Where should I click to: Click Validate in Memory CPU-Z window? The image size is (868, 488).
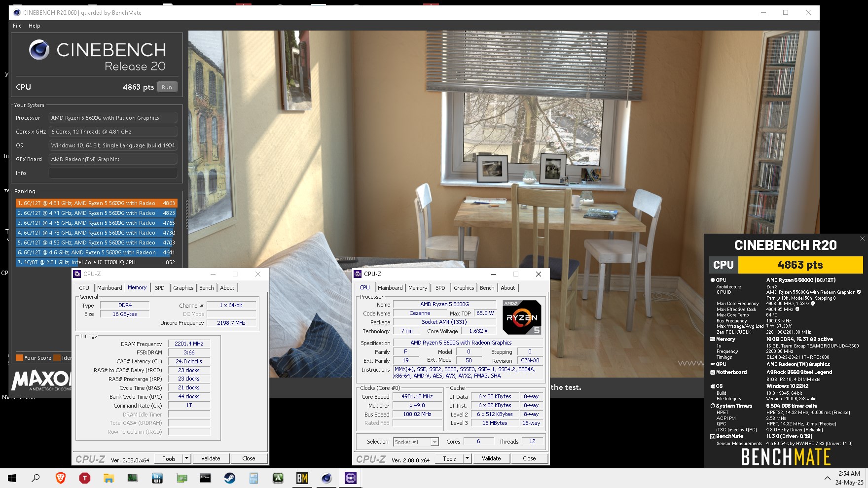point(211,458)
